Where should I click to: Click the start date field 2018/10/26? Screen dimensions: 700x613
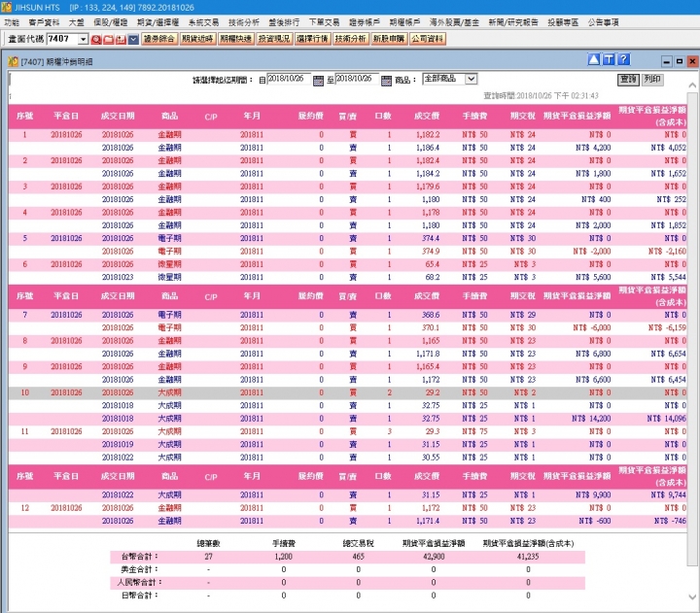pos(289,79)
